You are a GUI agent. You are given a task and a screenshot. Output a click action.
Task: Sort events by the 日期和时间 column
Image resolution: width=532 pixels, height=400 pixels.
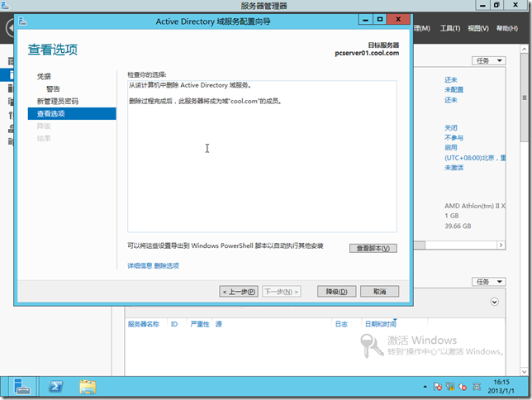[x=380, y=324]
